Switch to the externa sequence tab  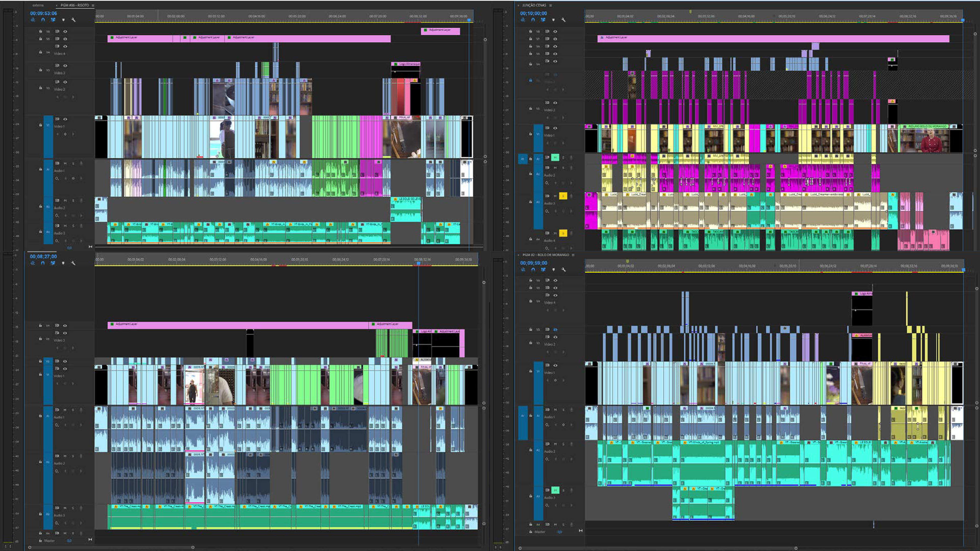38,5
